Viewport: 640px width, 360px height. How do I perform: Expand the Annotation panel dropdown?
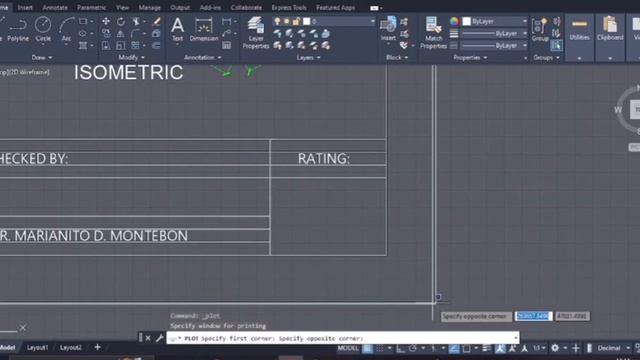[202, 58]
